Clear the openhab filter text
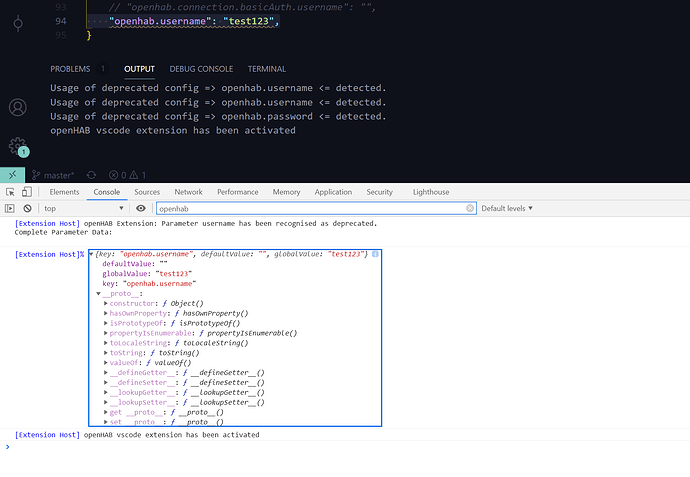 (x=469, y=208)
